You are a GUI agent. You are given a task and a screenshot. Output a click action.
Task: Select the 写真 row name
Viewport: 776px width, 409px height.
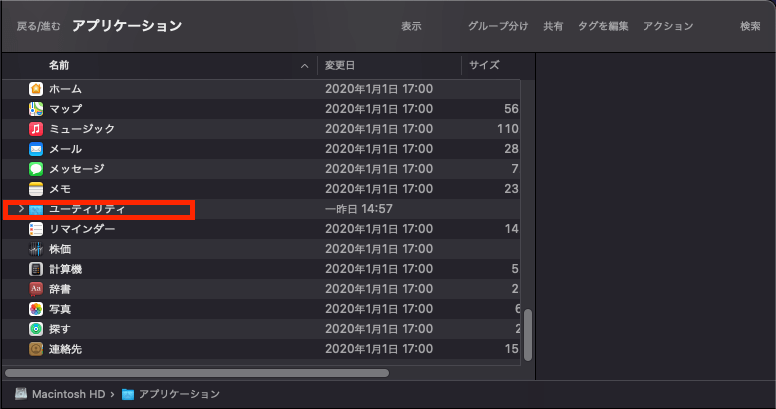click(60, 309)
